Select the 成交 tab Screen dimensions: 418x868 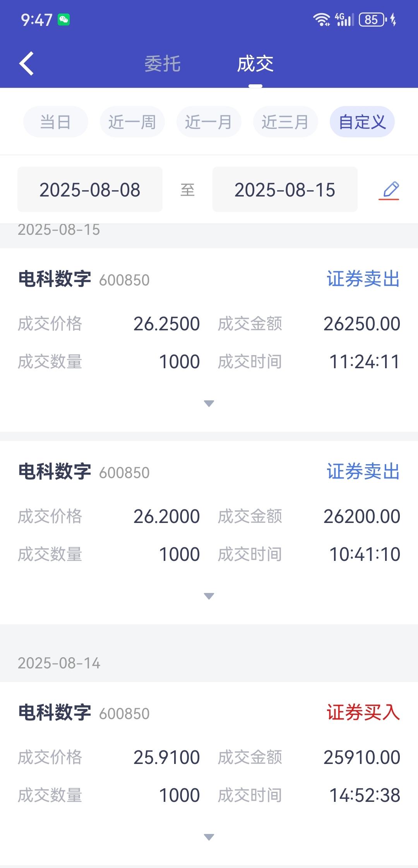[x=255, y=64]
